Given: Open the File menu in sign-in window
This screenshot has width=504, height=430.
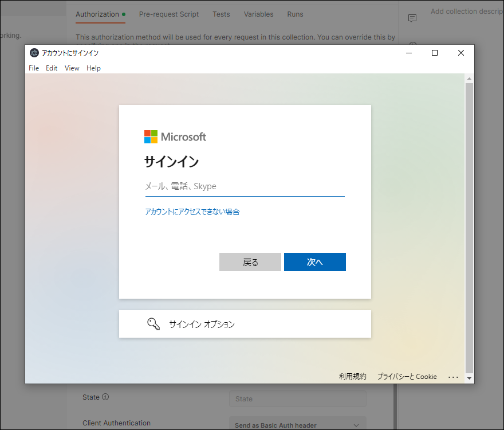Looking at the screenshot, I should [34, 68].
